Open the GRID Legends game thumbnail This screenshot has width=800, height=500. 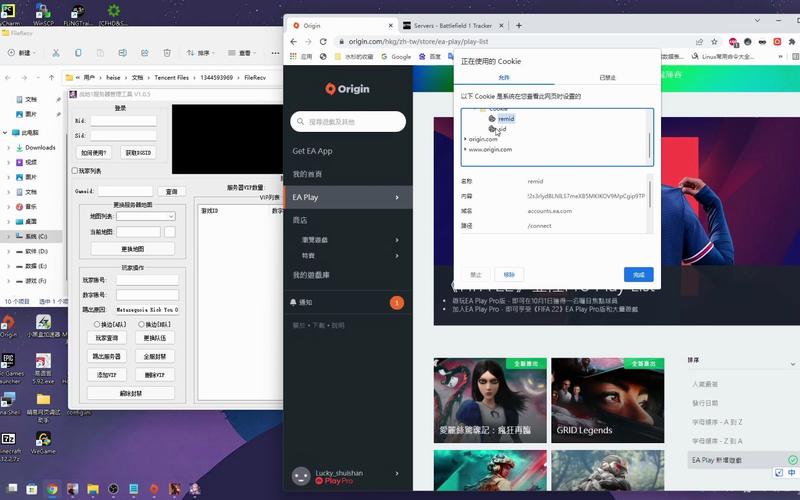(x=608, y=400)
